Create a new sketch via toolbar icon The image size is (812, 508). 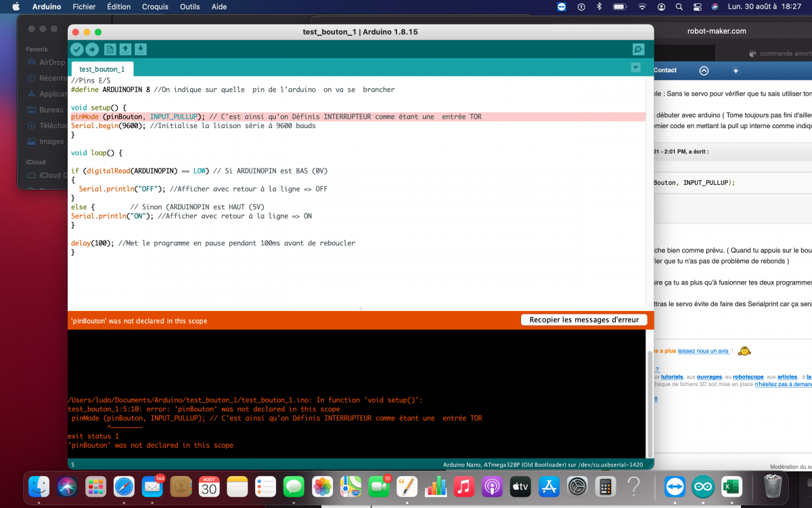click(x=110, y=49)
